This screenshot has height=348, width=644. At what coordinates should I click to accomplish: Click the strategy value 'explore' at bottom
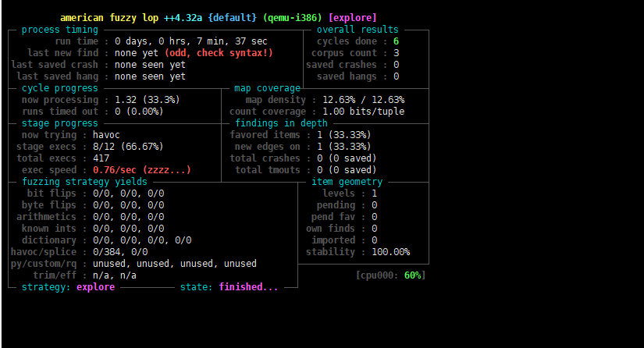click(95, 287)
